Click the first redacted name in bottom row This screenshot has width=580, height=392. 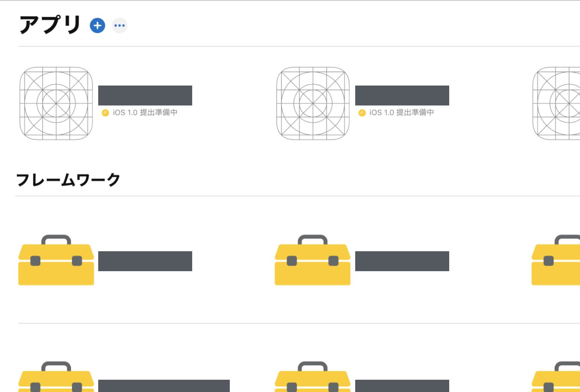164,386
